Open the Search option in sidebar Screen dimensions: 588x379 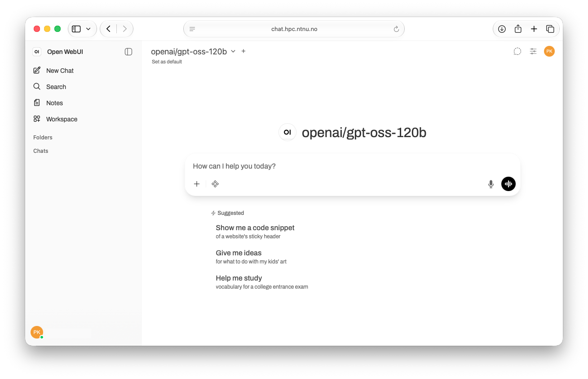point(83,87)
